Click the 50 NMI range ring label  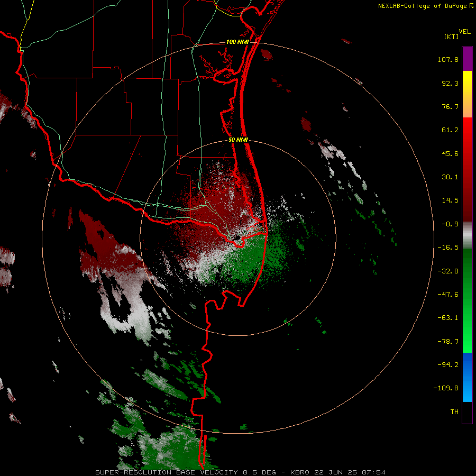238,140
